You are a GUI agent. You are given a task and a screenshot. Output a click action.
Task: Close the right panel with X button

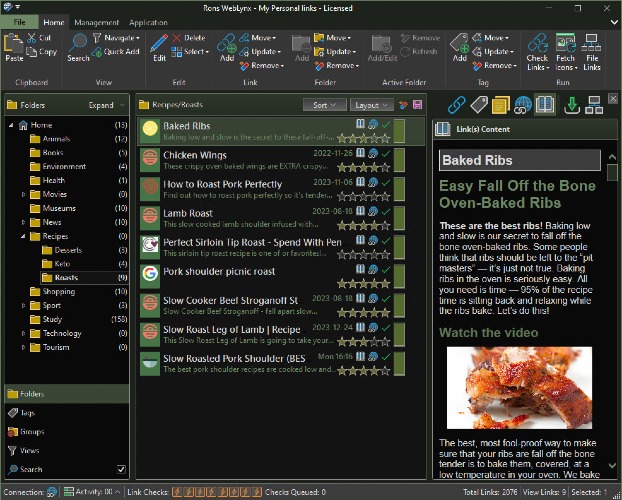click(612, 98)
